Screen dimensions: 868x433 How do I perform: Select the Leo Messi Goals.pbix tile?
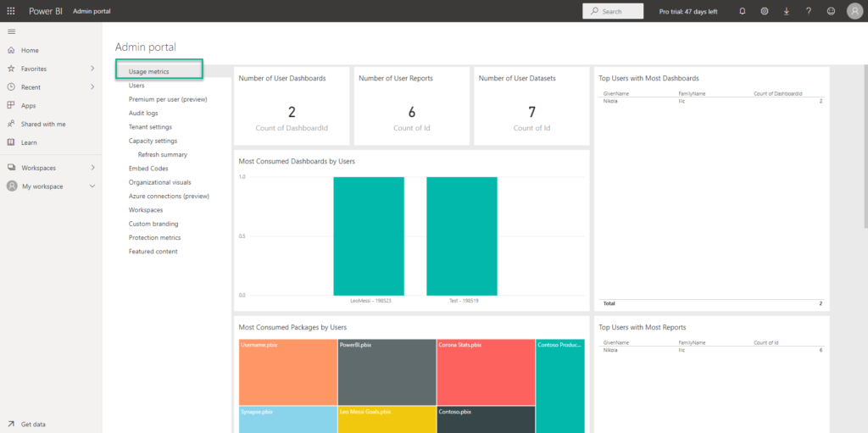click(387, 419)
